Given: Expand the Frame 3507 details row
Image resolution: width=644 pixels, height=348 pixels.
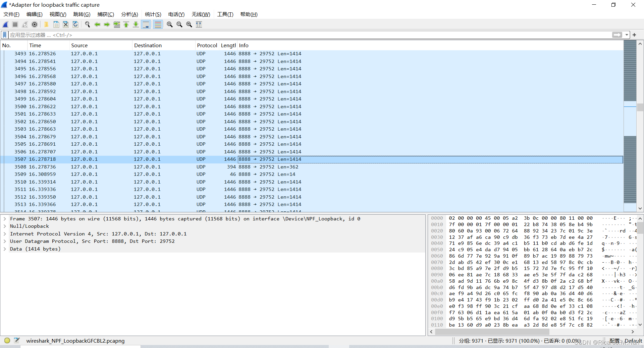Looking at the screenshot, I should click(5, 219).
